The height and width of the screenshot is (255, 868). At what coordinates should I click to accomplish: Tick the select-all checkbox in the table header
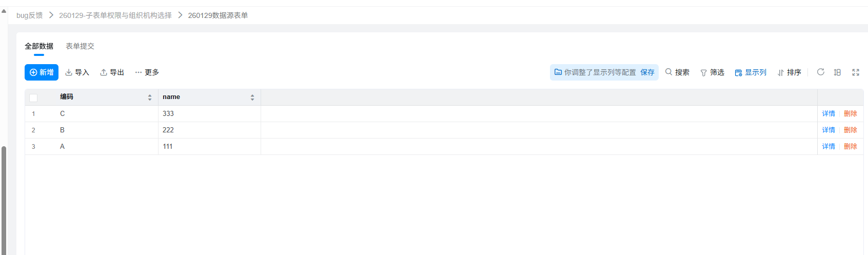pos(33,97)
